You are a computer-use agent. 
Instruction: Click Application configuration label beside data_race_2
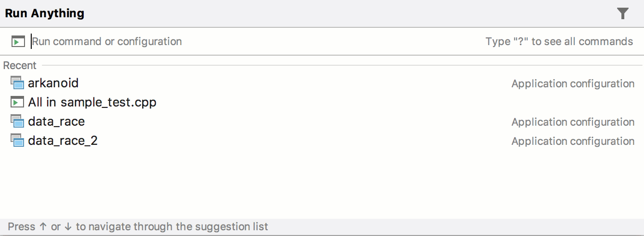tap(573, 141)
